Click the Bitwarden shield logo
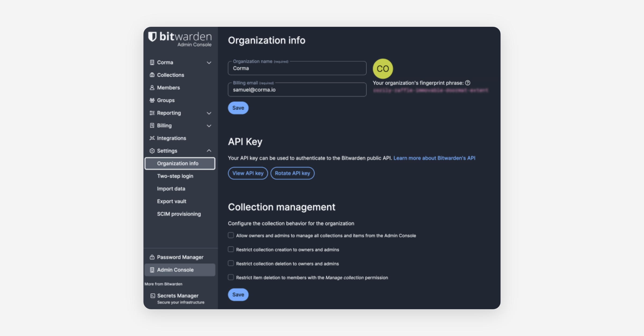The height and width of the screenshot is (336, 644). pos(152,37)
